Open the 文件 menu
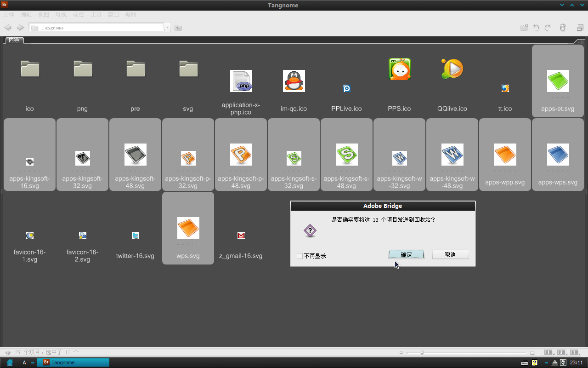 [x=8, y=15]
